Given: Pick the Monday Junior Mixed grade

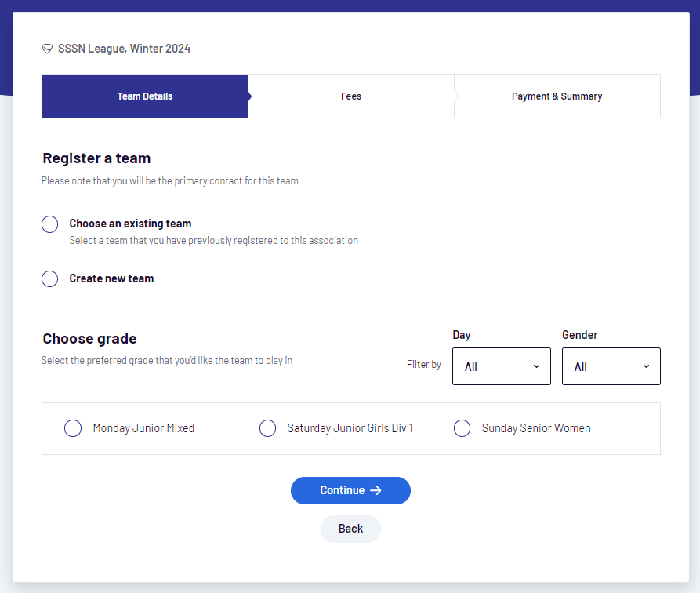Looking at the screenshot, I should pyautogui.click(x=73, y=428).
